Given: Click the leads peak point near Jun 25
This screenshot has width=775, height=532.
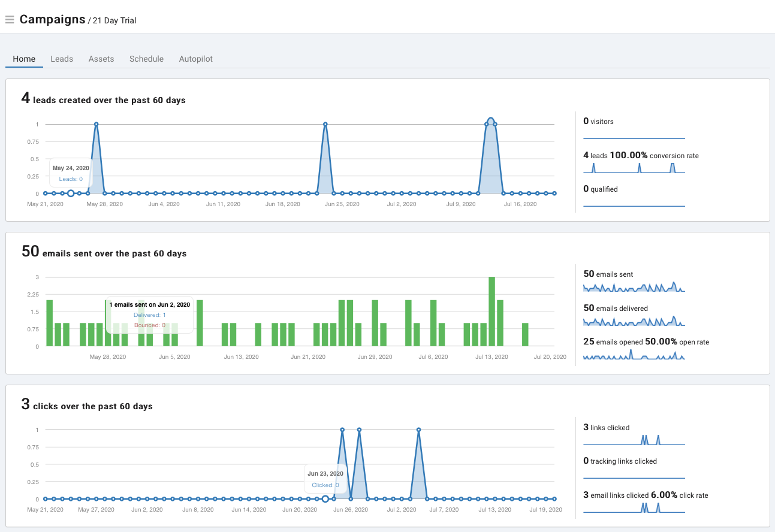Looking at the screenshot, I should [x=325, y=125].
